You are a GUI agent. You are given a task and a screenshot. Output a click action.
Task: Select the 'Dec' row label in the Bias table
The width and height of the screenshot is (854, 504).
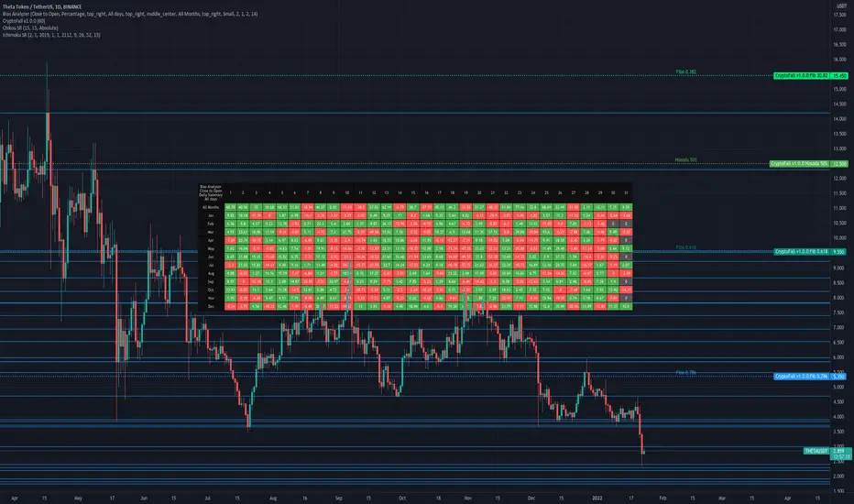[x=211, y=307]
